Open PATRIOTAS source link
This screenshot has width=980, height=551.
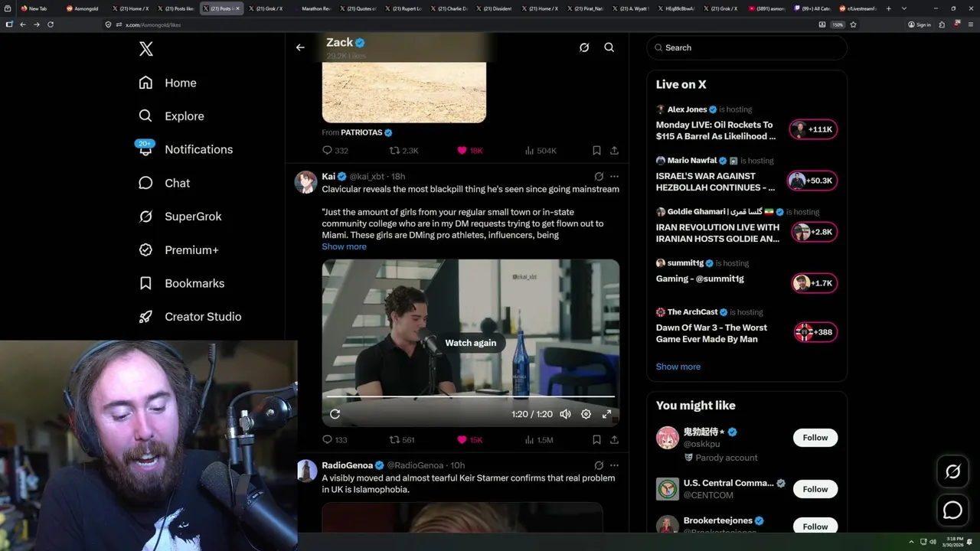click(366, 132)
